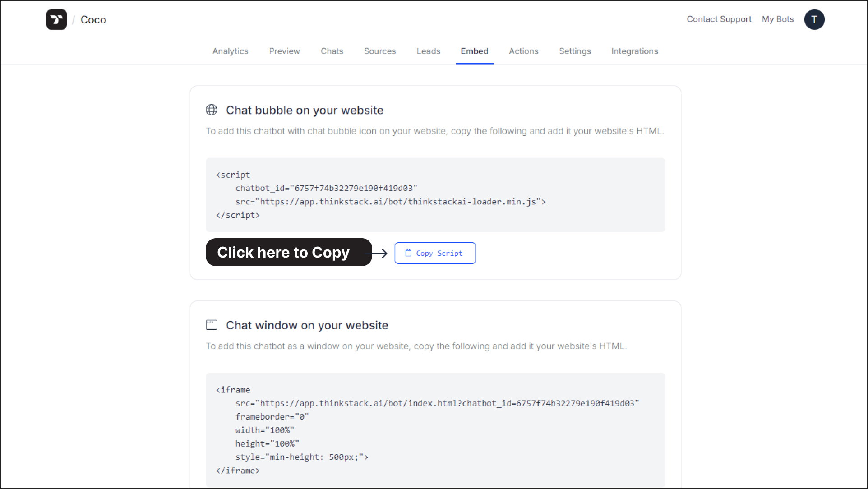This screenshot has width=868, height=489.
Task: Click the Integrations tab navigation item
Action: click(x=635, y=51)
